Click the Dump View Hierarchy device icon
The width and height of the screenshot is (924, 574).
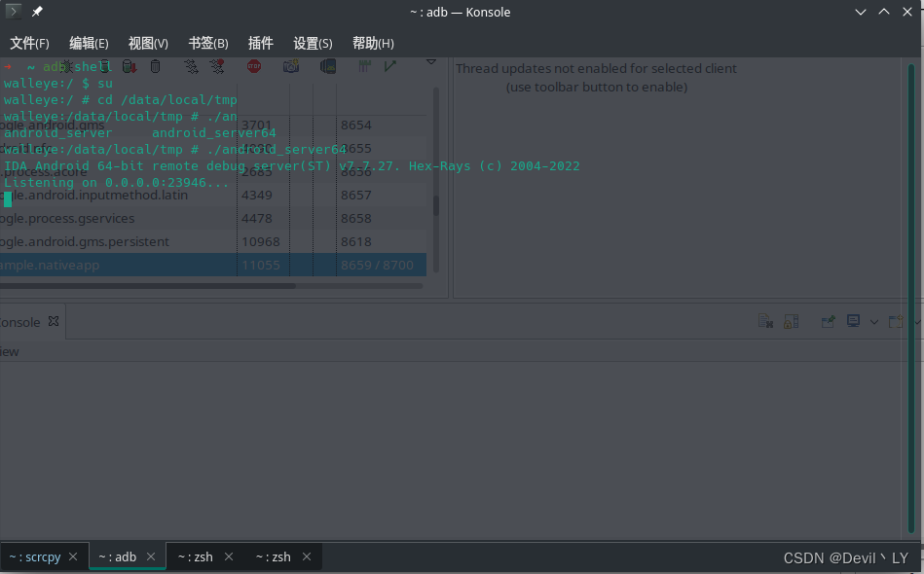click(x=328, y=66)
